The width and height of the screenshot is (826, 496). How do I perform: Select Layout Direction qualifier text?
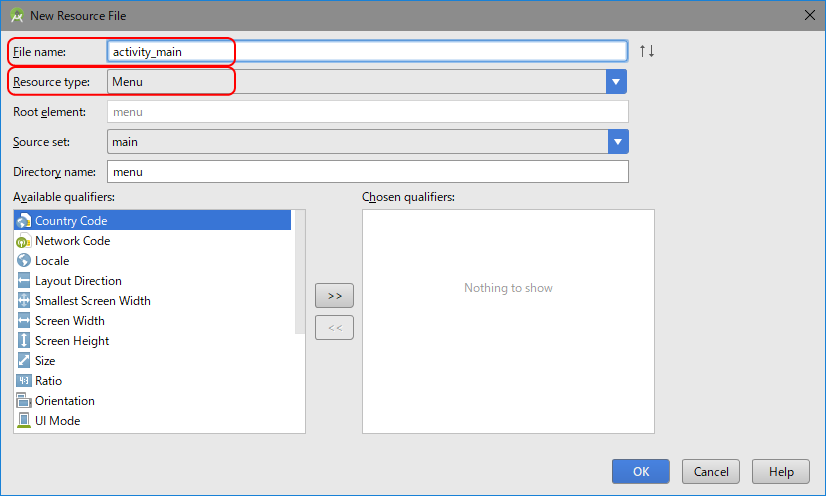coord(78,281)
